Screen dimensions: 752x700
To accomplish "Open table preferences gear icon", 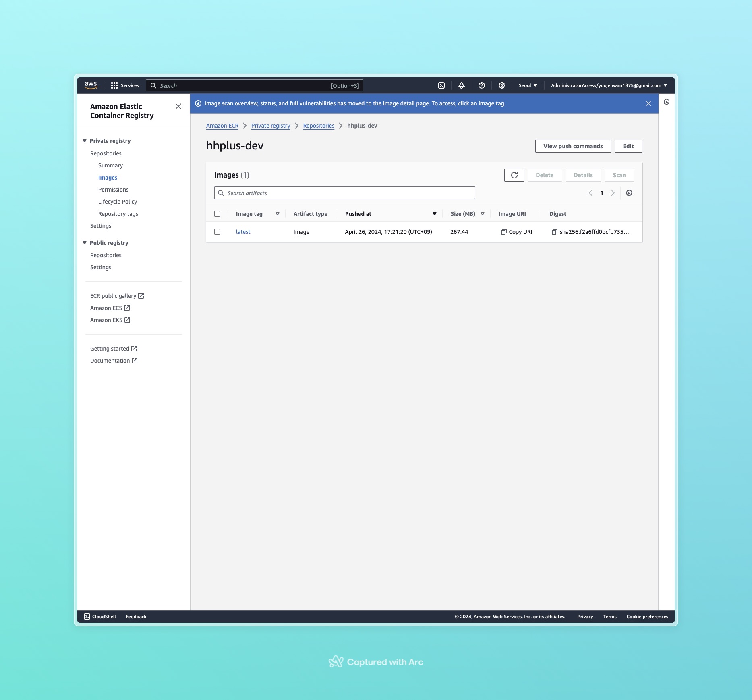I will (x=629, y=193).
